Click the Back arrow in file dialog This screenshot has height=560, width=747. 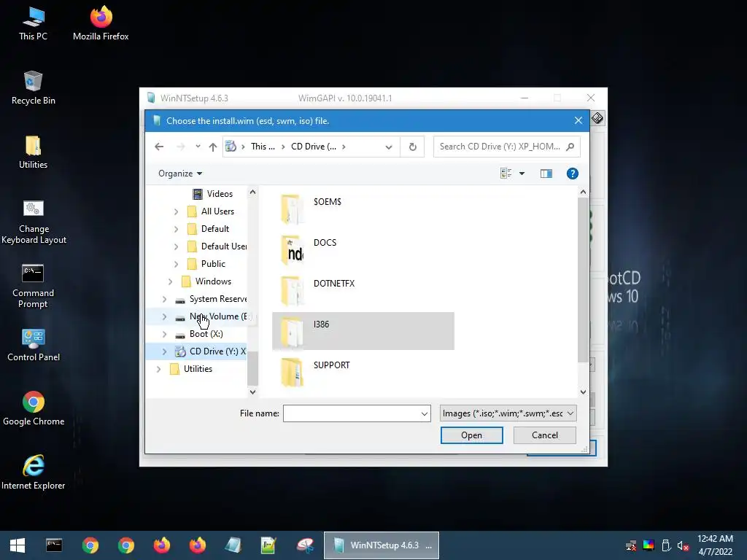click(x=159, y=147)
